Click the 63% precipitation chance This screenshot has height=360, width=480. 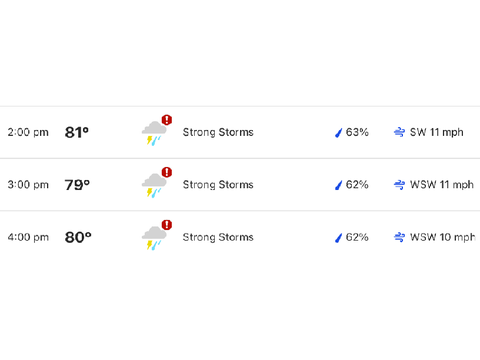pos(357,132)
